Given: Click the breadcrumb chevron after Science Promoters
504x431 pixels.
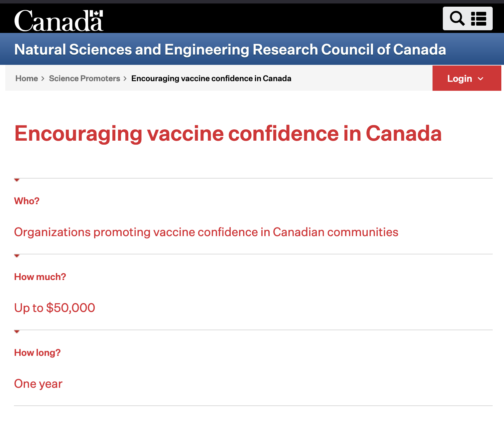Looking at the screenshot, I should (x=125, y=79).
